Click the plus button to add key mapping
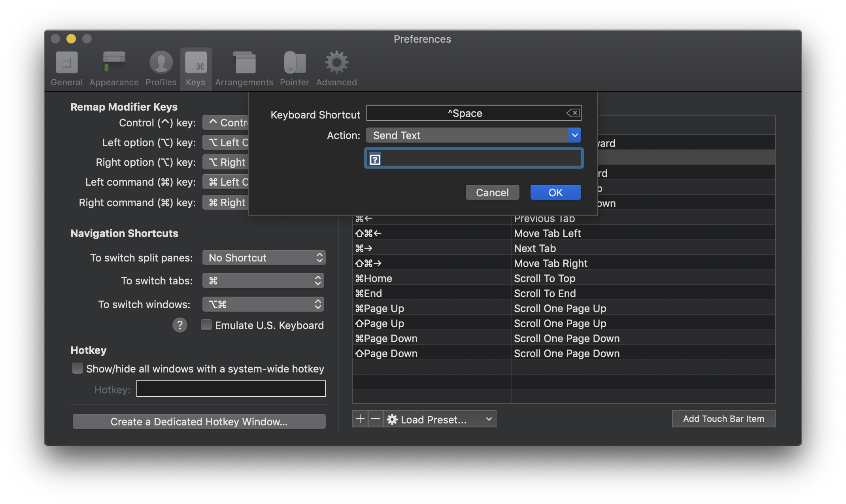 click(360, 419)
